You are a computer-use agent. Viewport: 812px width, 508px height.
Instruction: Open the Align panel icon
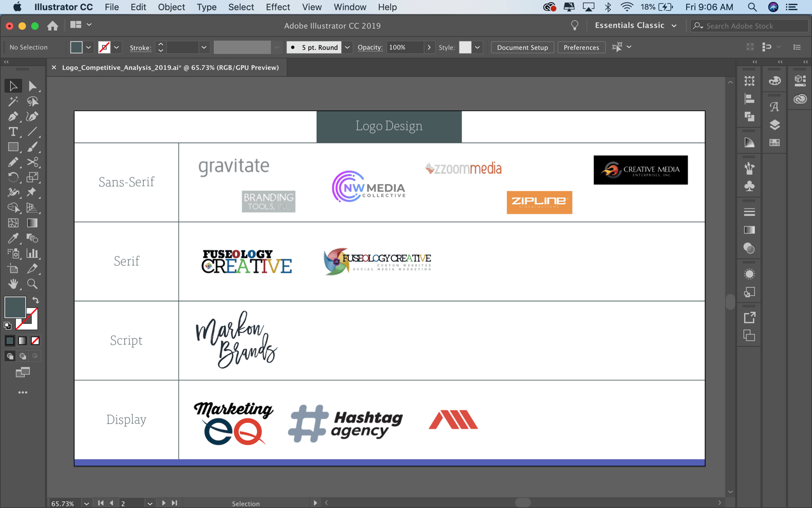coord(749,99)
